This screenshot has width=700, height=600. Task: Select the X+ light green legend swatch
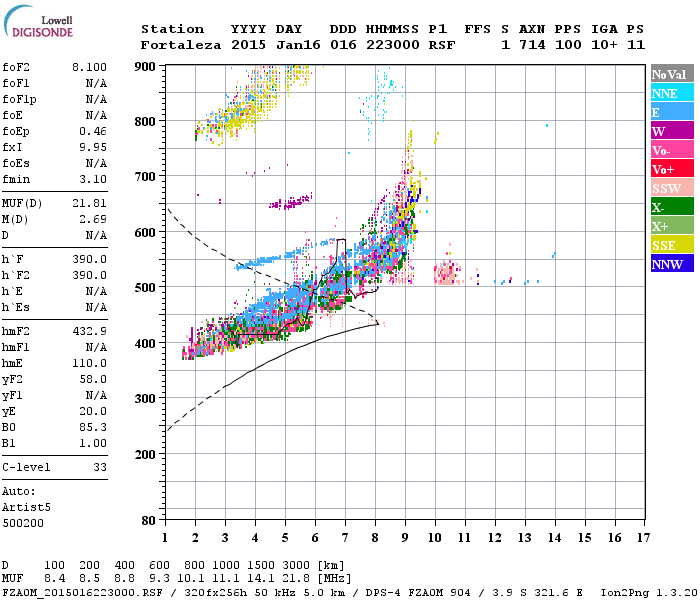[x=672, y=226]
